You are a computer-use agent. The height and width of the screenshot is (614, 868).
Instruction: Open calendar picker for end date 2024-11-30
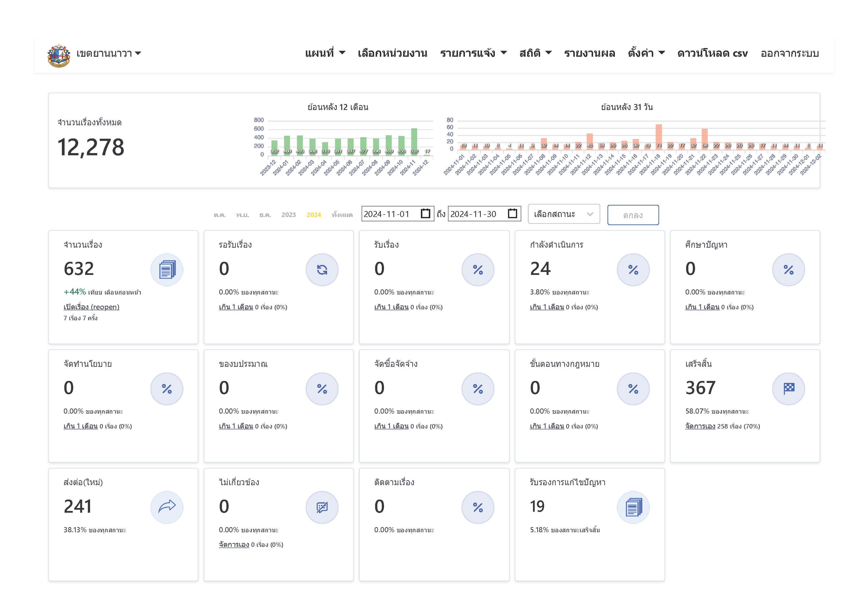click(512, 214)
